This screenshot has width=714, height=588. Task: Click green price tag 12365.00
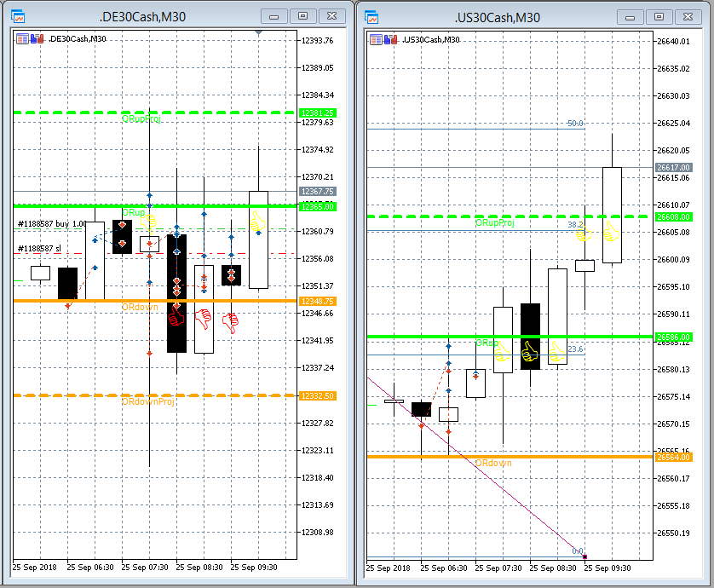318,207
